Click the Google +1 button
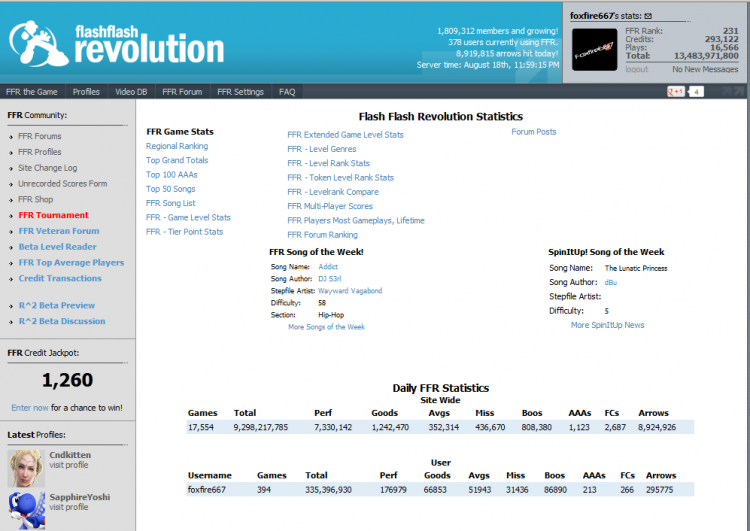 pyautogui.click(x=676, y=91)
